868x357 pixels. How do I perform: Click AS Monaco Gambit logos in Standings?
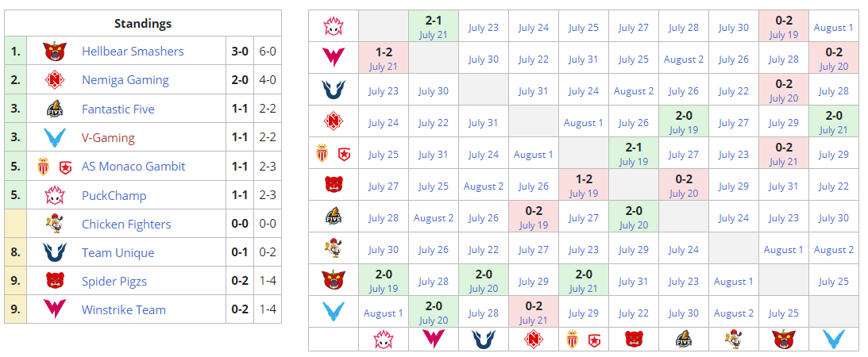[x=54, y=167]
